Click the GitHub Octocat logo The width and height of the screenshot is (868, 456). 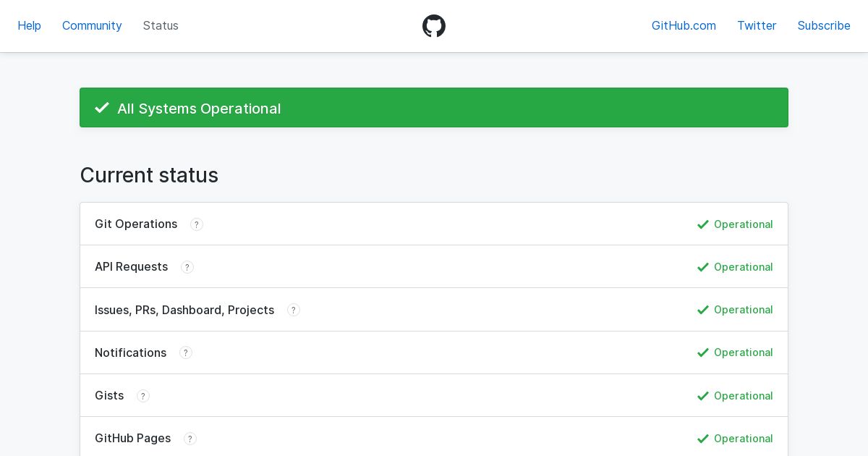coord(434,26)
